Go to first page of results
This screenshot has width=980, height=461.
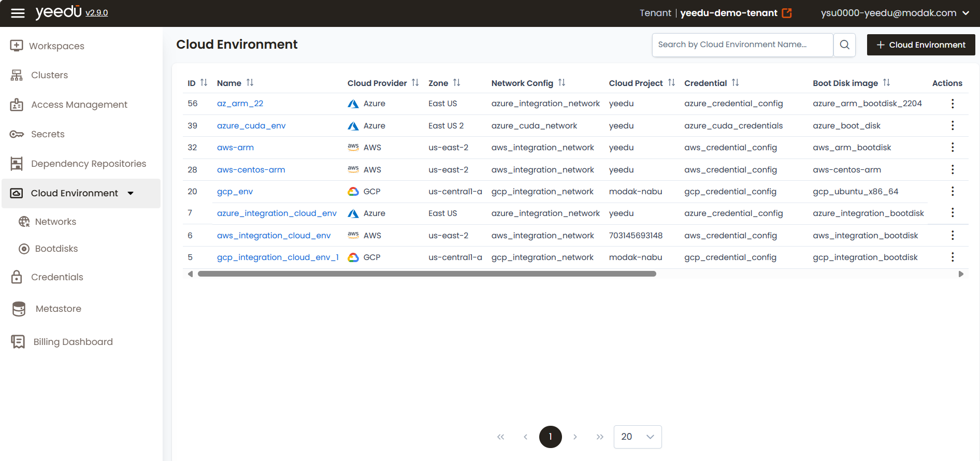[x=500, y=437]
